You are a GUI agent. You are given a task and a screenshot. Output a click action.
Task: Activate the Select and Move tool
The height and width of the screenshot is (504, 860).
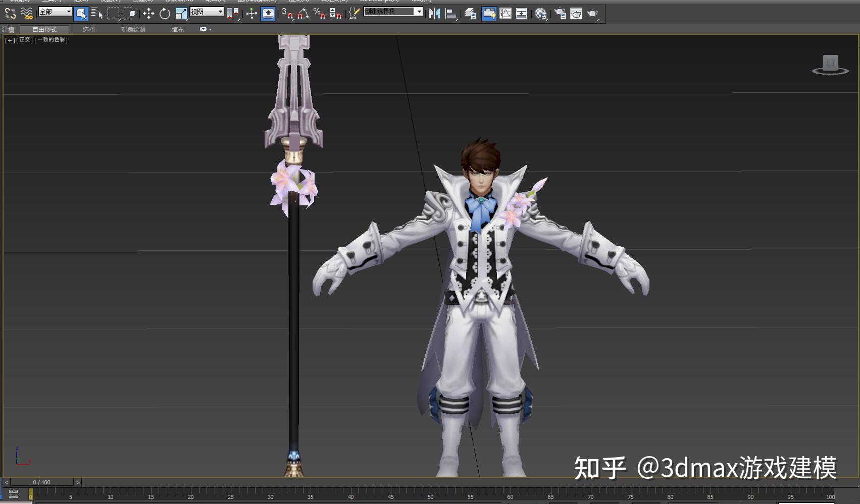(148, 14)
